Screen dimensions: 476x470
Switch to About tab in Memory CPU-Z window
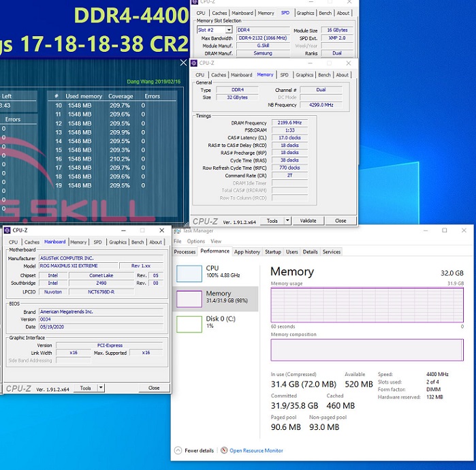[342, 75]
